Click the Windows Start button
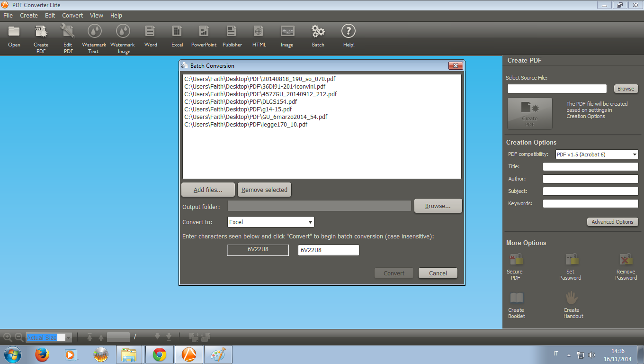 coord(12,355)
